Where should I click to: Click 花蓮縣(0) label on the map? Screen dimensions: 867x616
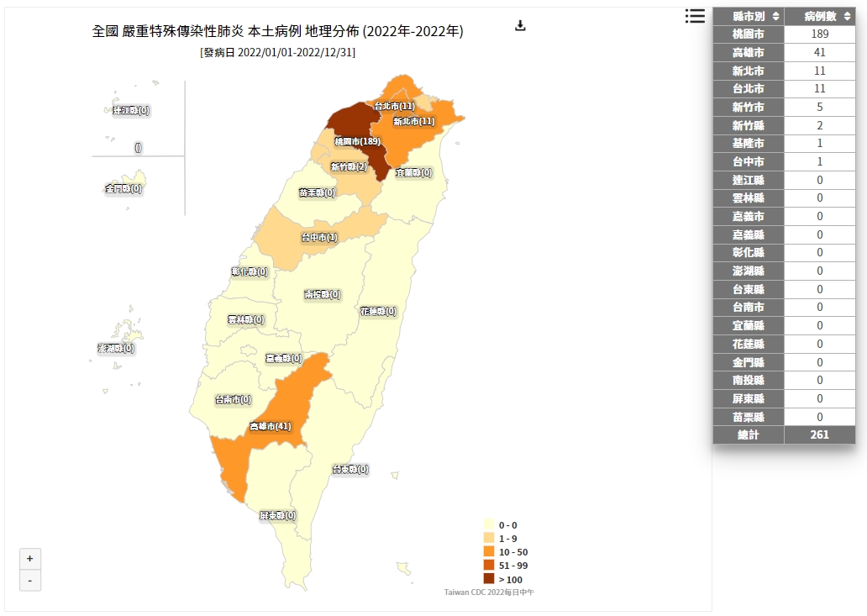click(x=378, y=311)
